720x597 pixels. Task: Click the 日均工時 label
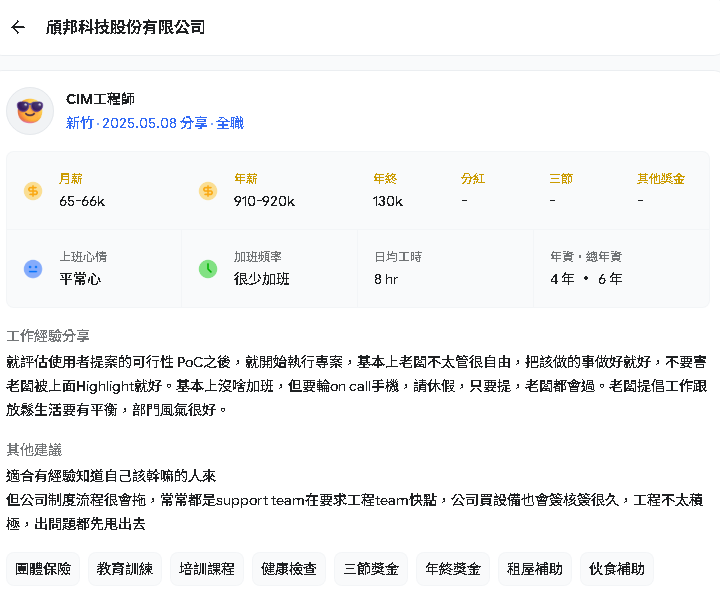(x=398, y=257)
